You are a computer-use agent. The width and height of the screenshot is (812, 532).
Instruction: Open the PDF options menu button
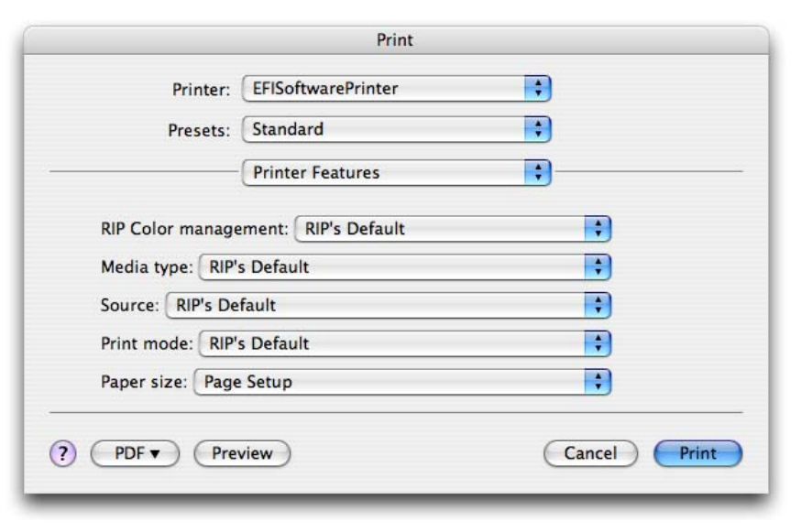coord(135,452)
